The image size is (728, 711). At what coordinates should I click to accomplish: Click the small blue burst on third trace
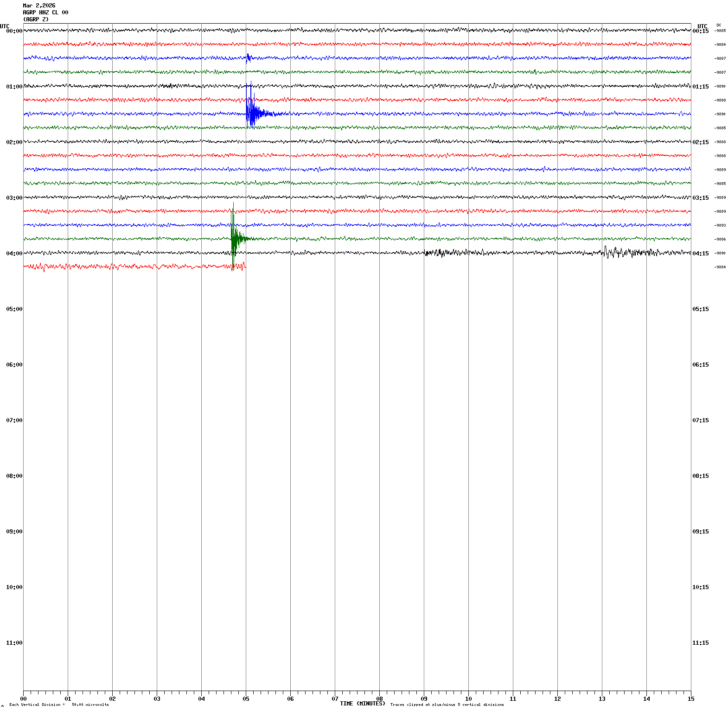click(x=248, y=58)
